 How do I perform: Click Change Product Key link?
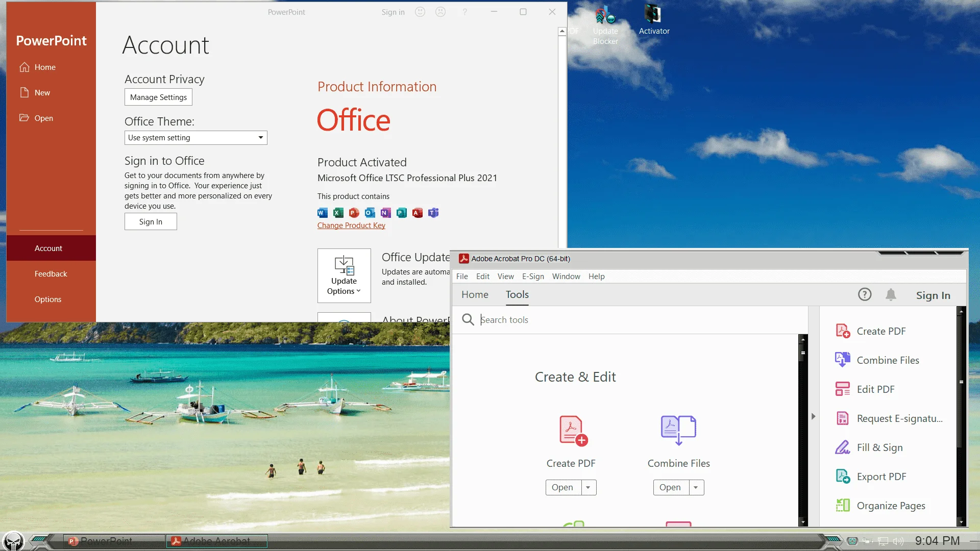[x=351, y=226]
